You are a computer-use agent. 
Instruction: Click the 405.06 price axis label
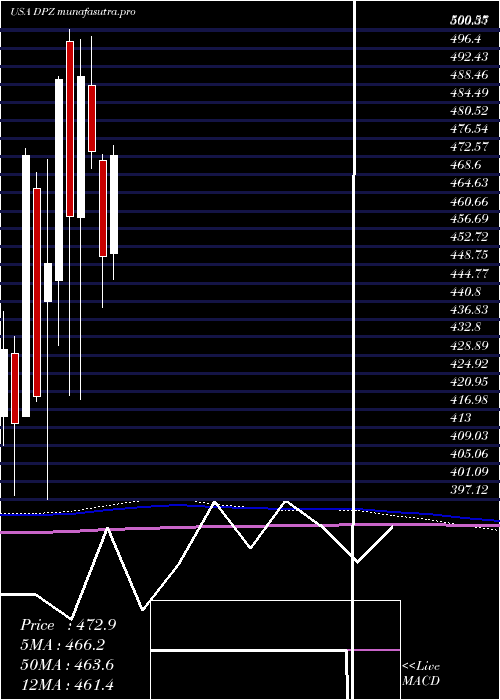click(469, 454)
